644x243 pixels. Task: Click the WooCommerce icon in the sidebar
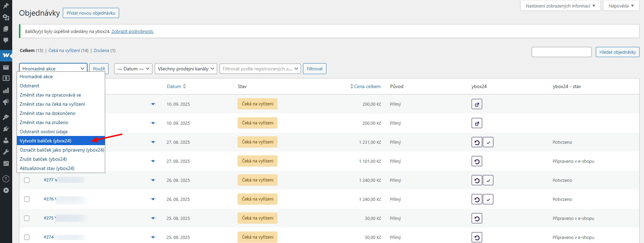pos(6,55)
